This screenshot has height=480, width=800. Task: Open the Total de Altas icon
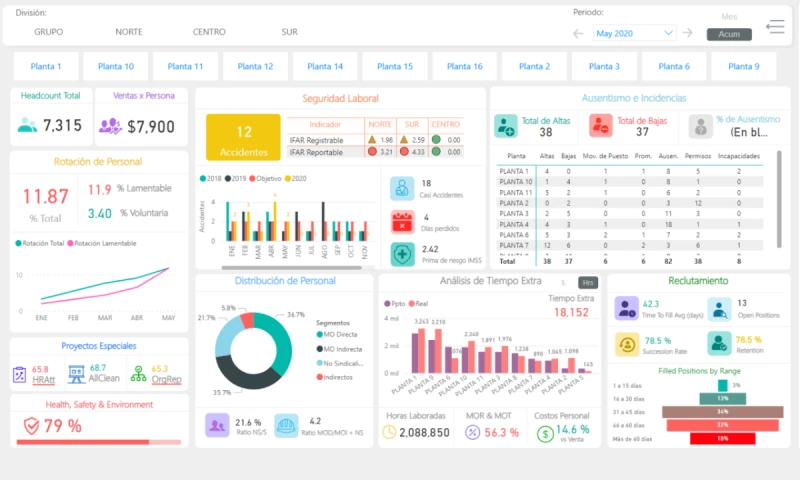click(505, 126)
